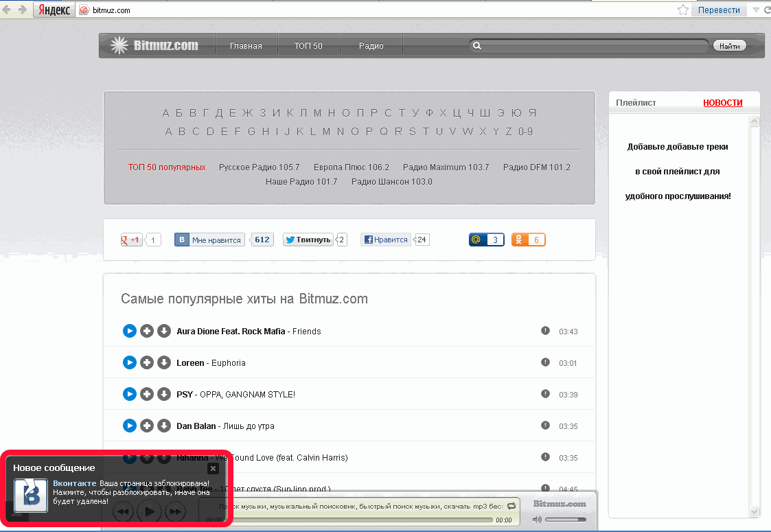
Task: Open Радио Maximum 103.7 link
Action: tap(446, 167)
